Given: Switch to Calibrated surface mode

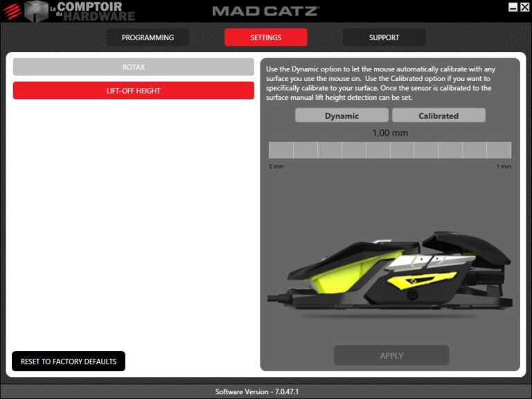Looking at the screenshot, I should coord(438,116).
